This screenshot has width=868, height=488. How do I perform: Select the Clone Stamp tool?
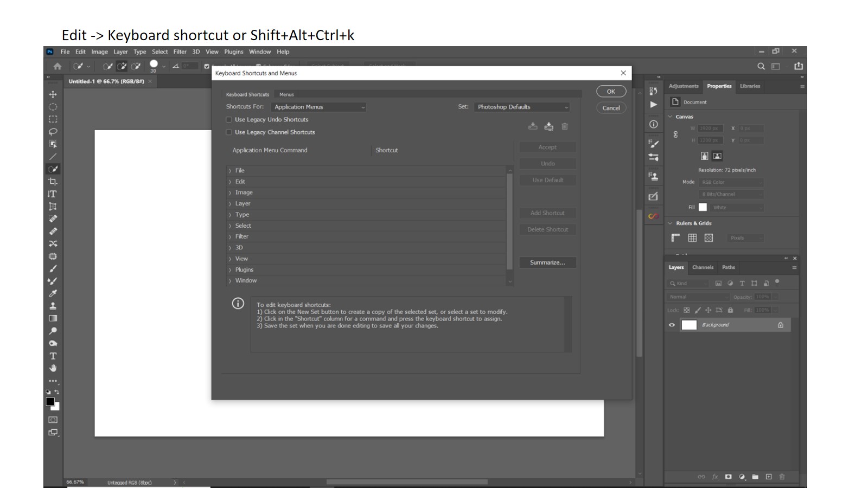coord(53,306)
